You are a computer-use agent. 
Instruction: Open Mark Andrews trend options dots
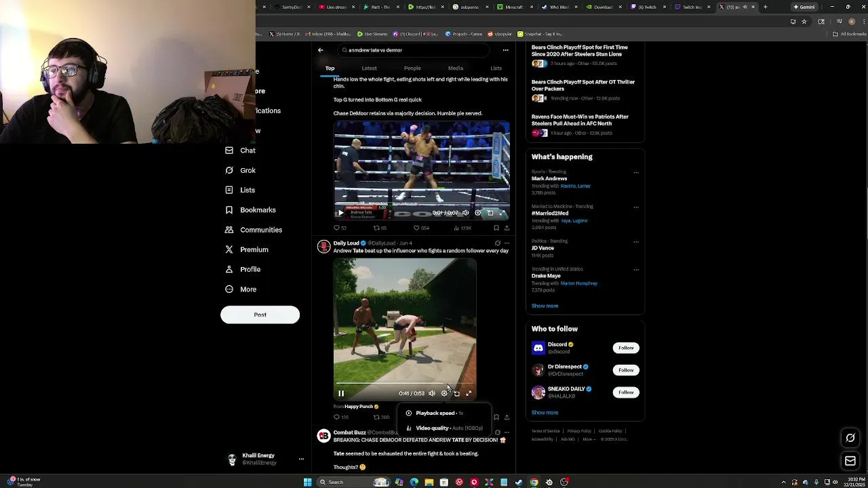pyautogui.click(x=636, y=172)
